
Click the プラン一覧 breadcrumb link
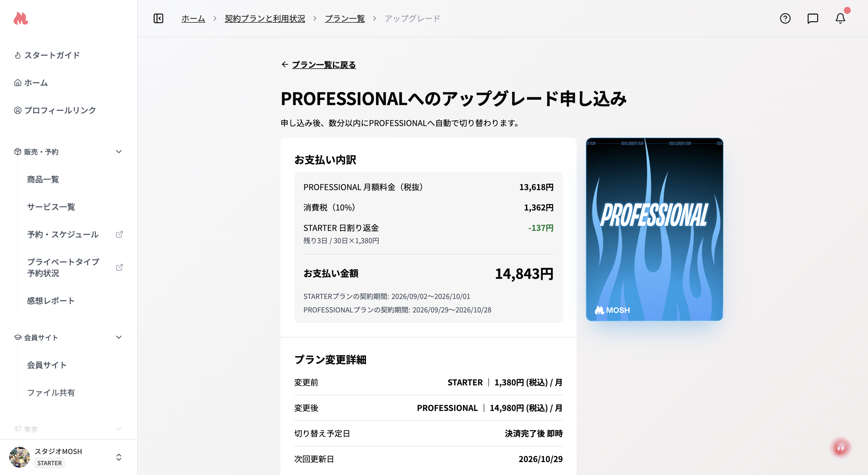click(x=345, y=19)
